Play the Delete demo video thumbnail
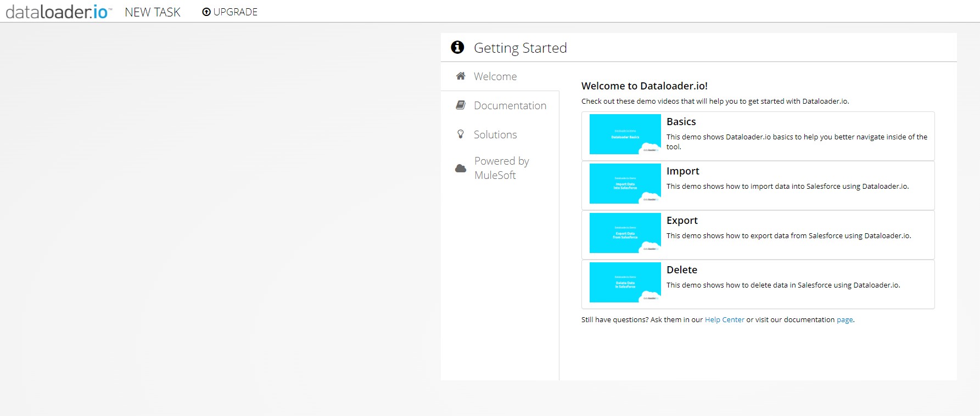980x416 pixels. coord(625,283)
